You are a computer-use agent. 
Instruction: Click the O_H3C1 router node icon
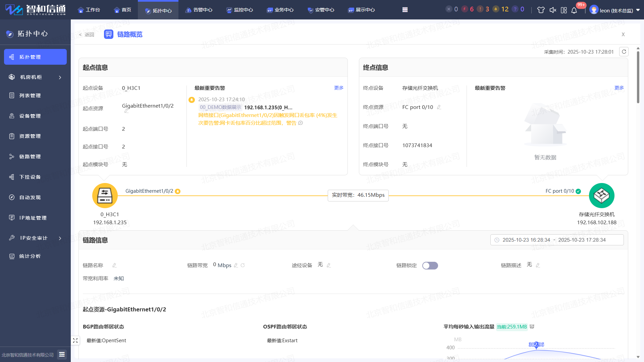(x=105, y=195)
